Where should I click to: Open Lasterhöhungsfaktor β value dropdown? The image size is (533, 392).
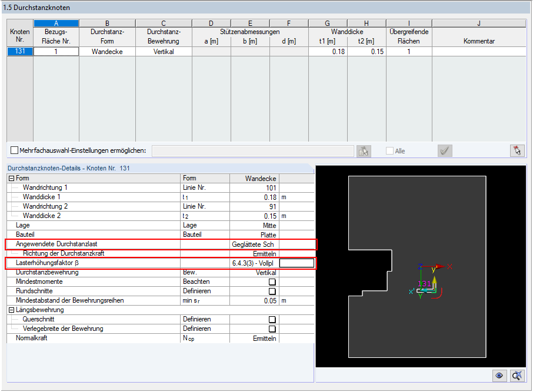[254, 263]
